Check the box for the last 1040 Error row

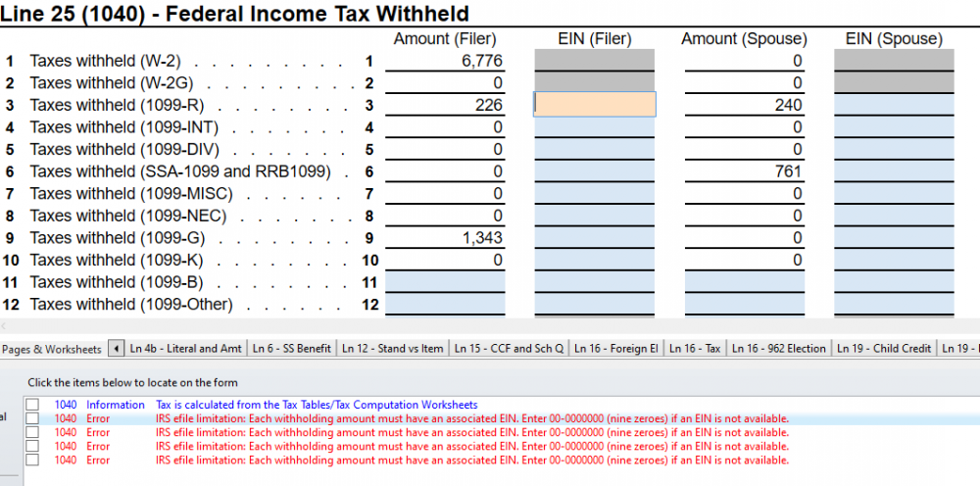coord(32,460)
